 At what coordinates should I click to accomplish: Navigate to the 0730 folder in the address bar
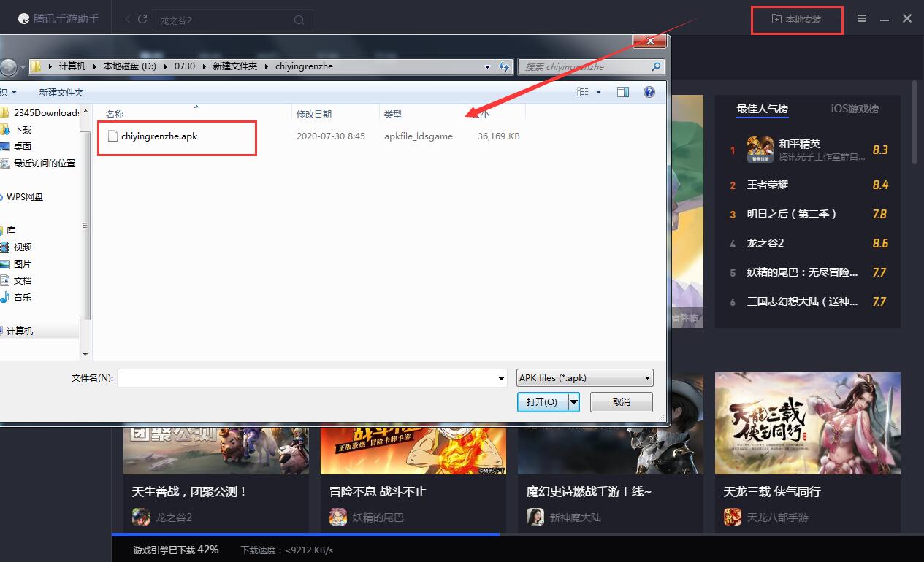click(185, 66)
